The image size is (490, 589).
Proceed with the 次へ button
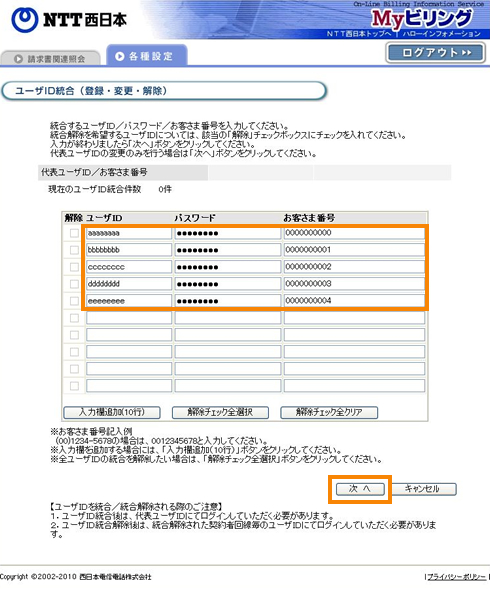(360, 489)
